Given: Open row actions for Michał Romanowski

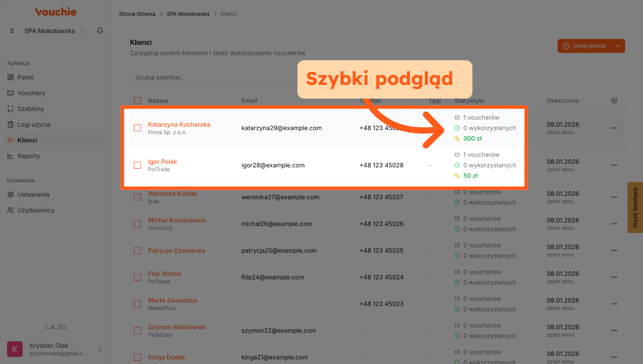Looking at the screenshot, I should coord(614,224).
